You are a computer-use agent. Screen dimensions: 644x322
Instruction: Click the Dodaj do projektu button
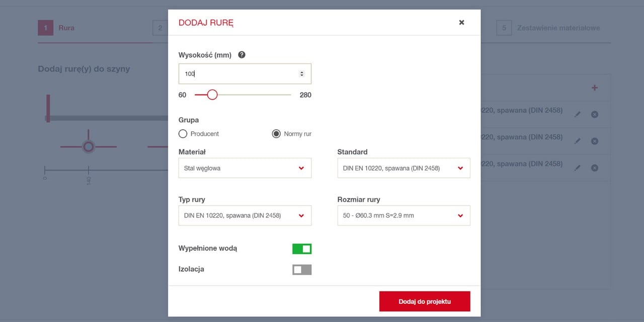pyautogui.click(x=425, y=301)
